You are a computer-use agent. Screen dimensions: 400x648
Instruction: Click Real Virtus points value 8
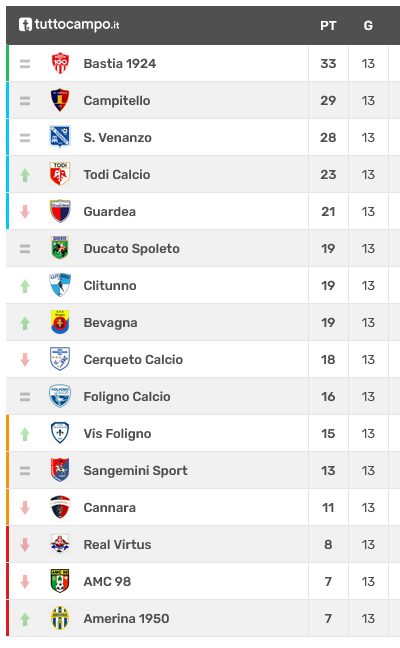(328, 544)
